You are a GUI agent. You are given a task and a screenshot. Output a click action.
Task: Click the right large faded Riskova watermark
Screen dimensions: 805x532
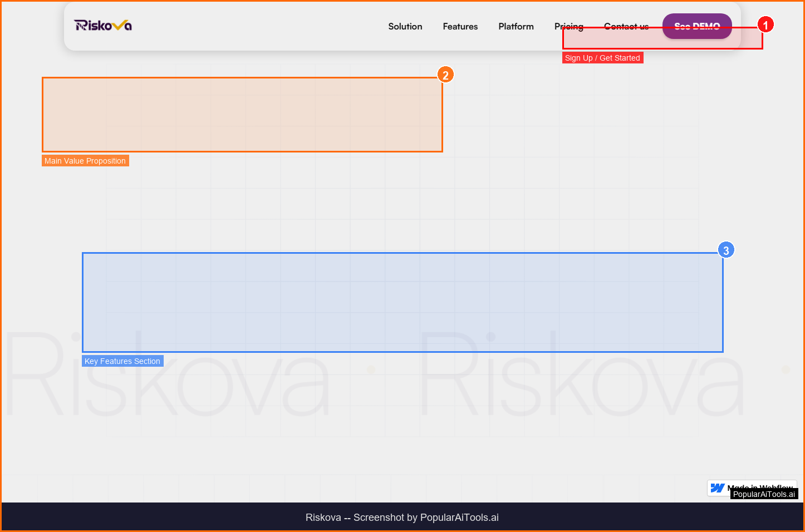click(582, 376)
